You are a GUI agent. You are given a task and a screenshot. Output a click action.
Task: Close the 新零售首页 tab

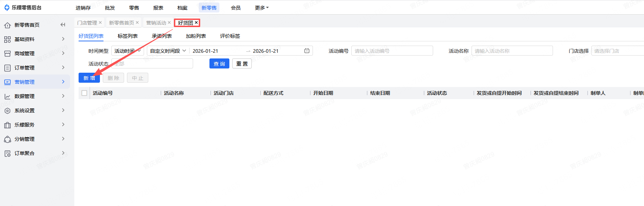tap(137, 22)
